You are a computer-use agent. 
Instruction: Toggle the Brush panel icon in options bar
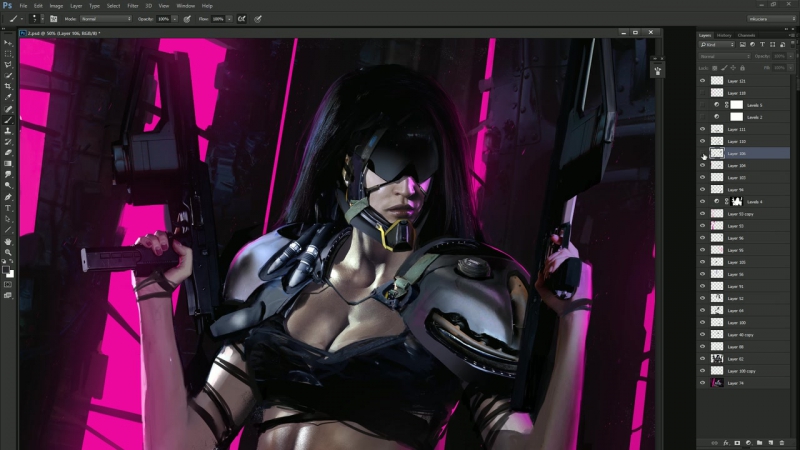click(54, 19)
